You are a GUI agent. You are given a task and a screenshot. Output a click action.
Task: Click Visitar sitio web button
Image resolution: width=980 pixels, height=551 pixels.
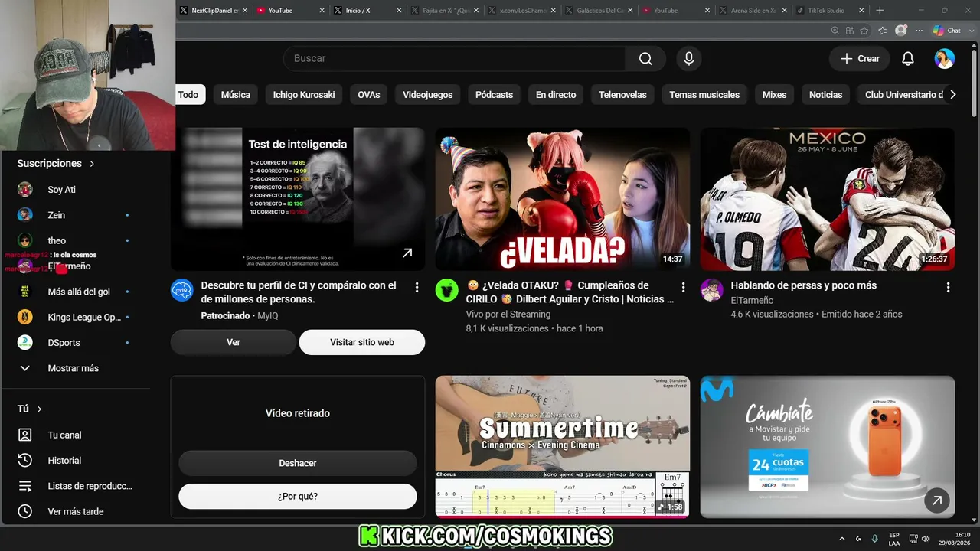pos(362,342)
